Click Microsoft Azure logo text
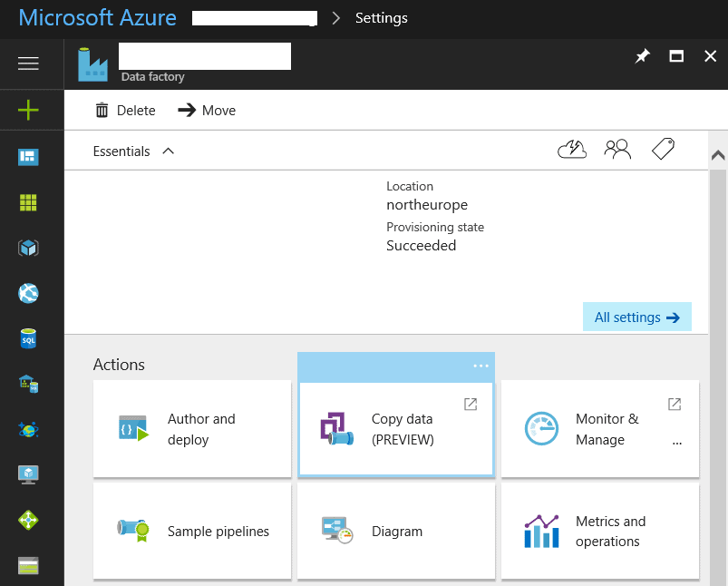 98,18
